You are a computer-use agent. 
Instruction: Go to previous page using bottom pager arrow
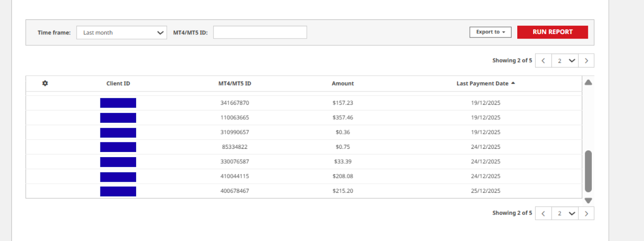point(543,213)
